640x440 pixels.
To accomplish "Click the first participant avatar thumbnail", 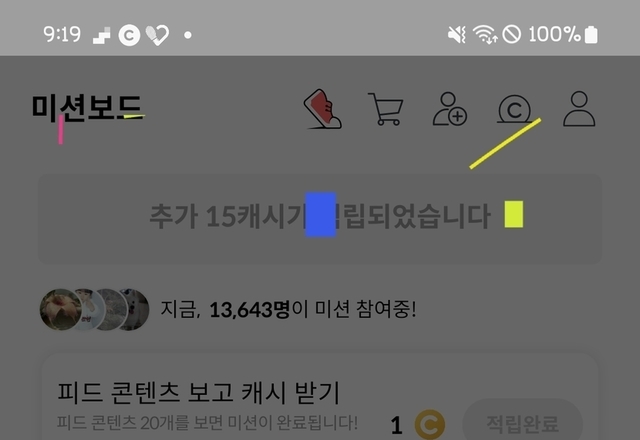I will pyautogui.click(x=60, y=309).
